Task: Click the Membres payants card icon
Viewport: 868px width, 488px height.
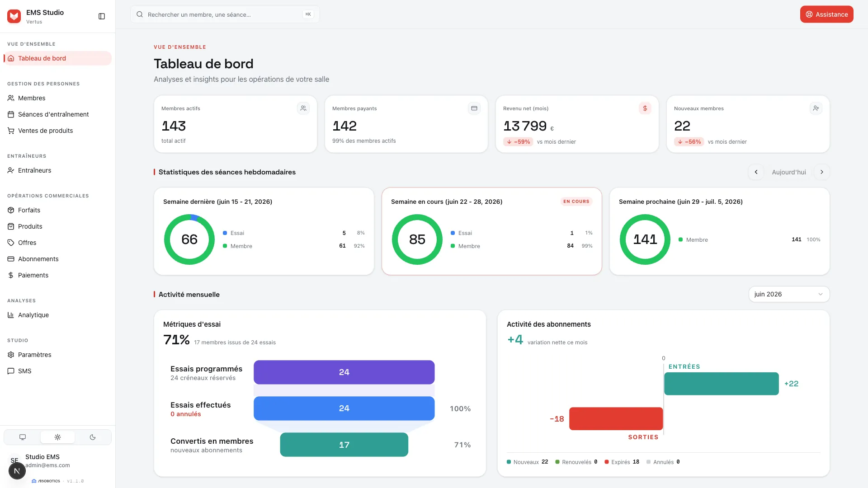Action: [474, 108]
